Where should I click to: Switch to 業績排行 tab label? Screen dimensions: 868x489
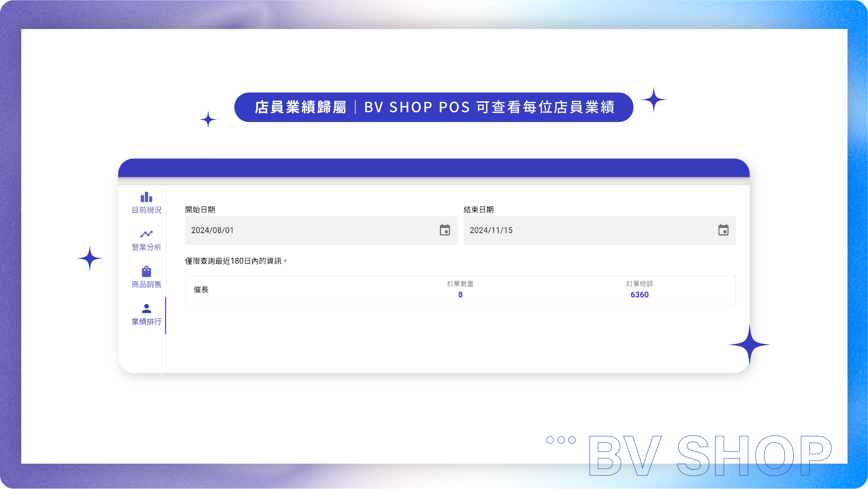click(146, 322)
